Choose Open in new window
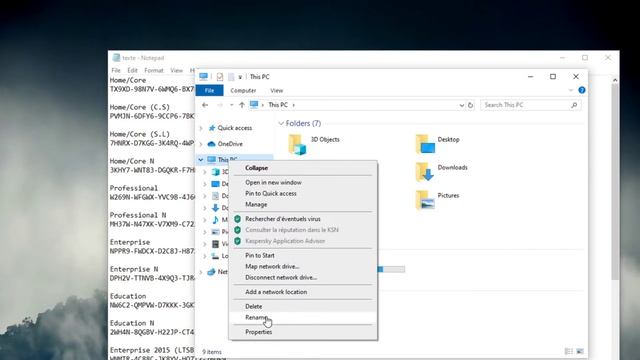640x360 pixels. point(273,182)
